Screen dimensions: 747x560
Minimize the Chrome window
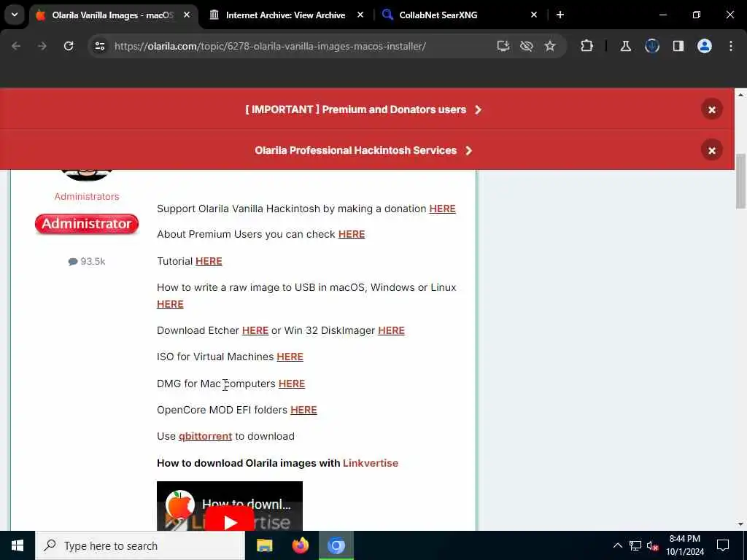662,15
